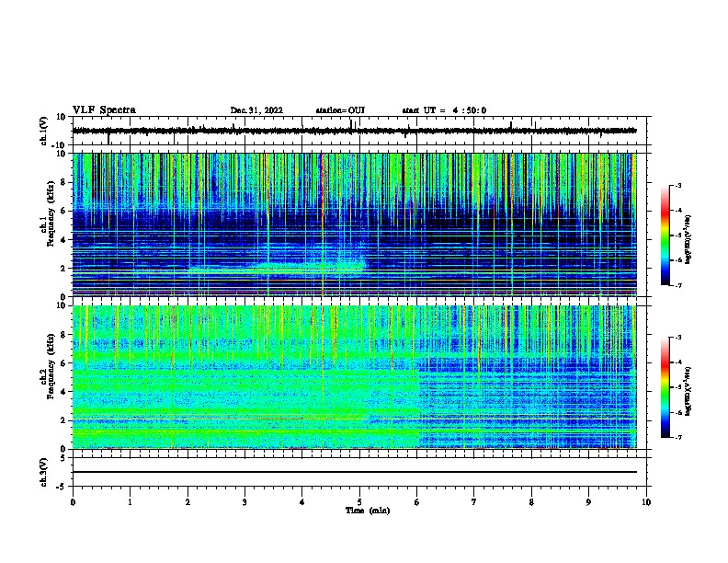Screen dimensions: 728x563
Task: Click the ch.2 colorbar log(PSD) unit label
Action: tap(688, 391)
